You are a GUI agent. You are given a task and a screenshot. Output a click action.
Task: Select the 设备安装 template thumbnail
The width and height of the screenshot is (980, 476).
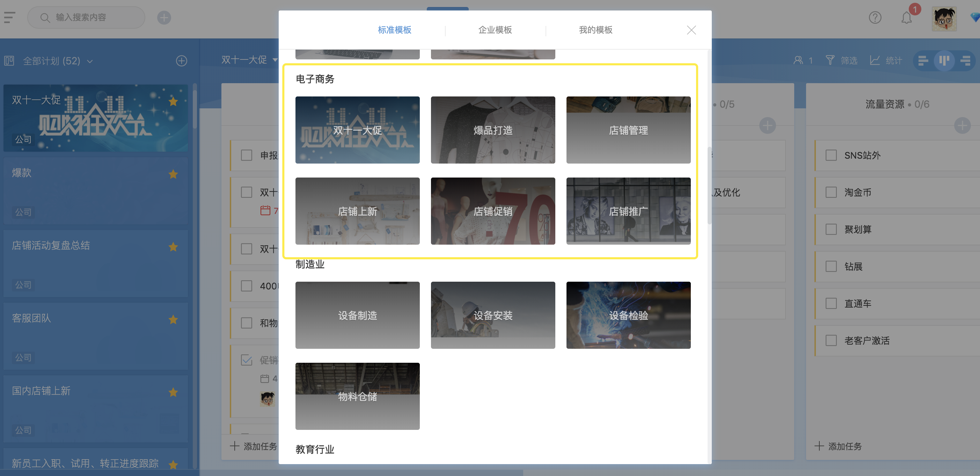coord(493,315)
